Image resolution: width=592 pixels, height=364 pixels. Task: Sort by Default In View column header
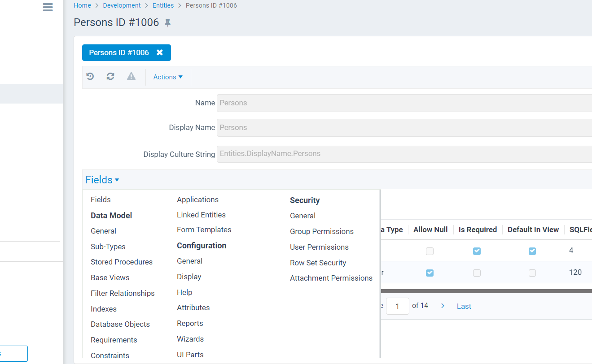533,230
